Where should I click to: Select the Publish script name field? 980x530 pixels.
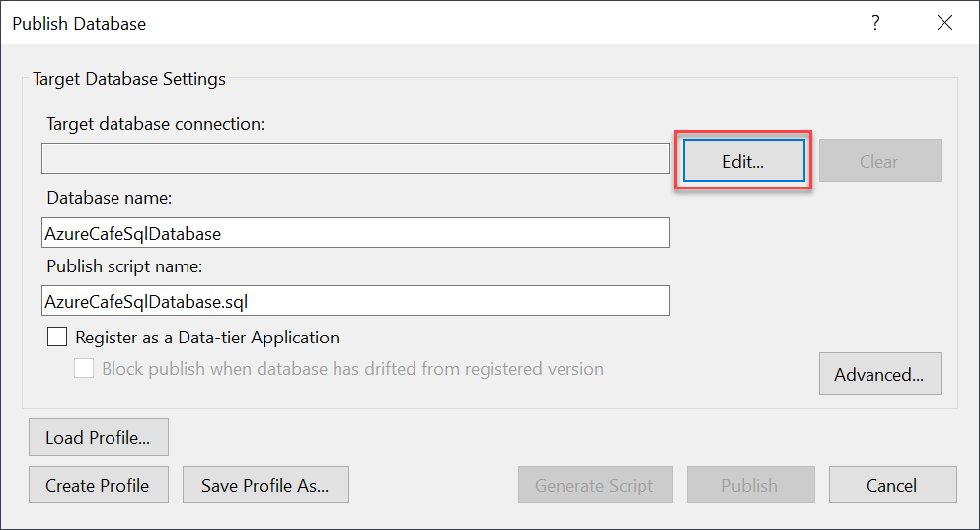[x=355, y=301]
